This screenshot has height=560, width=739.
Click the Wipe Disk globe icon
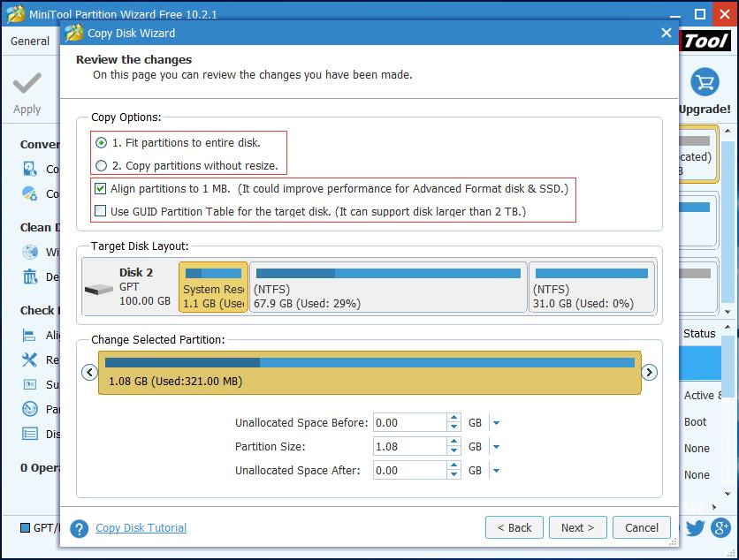pos(30,253)
